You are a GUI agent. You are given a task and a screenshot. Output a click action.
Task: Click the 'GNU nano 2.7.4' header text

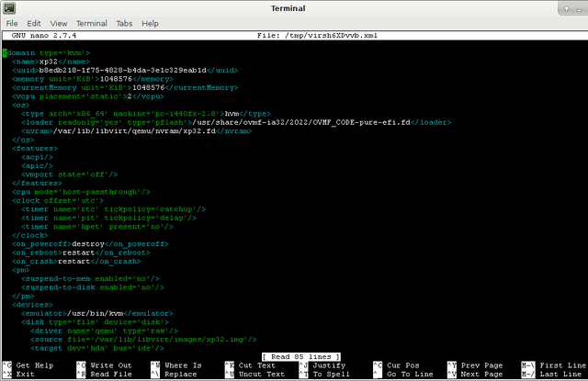tap(44, 36)
